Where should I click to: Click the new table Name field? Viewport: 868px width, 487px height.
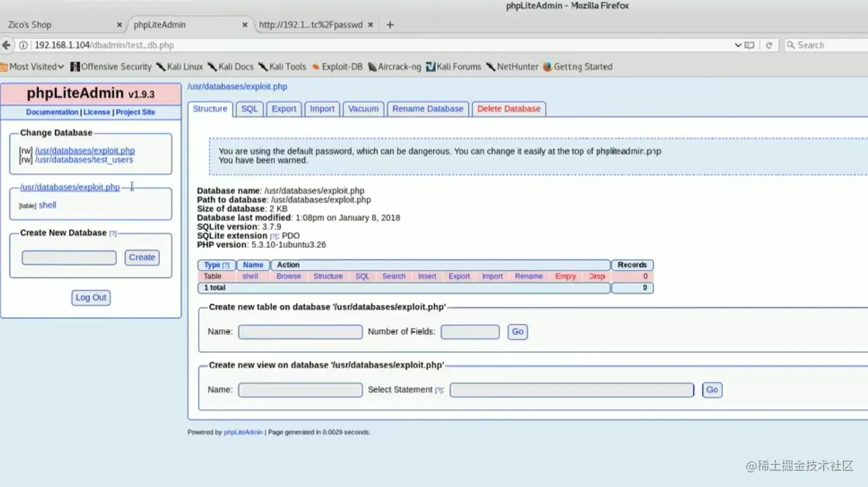tap(300, 332)
